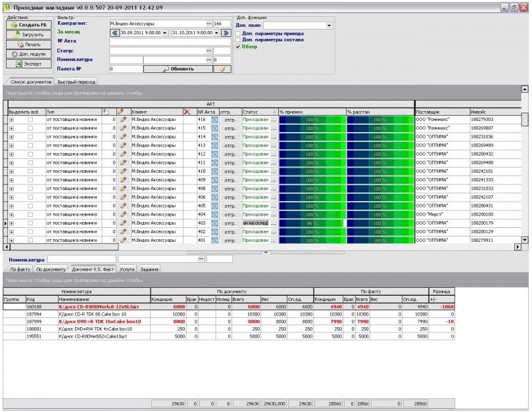Click the pencil edit icon for act 416
The image size is (532, 412).
tap(122, 120)
